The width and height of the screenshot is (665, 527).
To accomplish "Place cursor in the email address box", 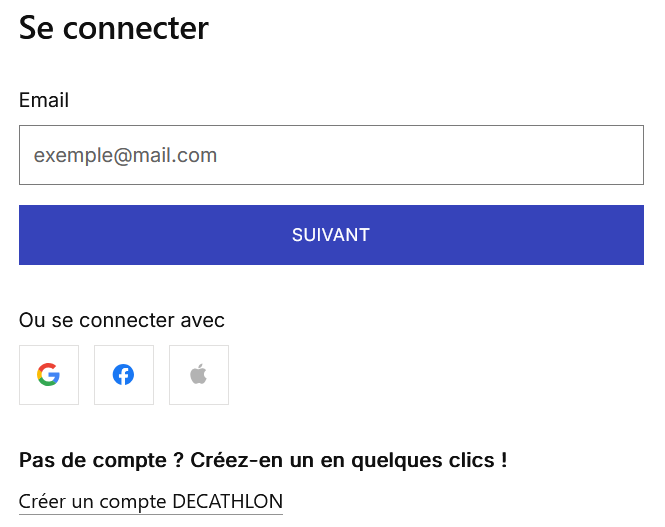I will [x=331, y=155].
